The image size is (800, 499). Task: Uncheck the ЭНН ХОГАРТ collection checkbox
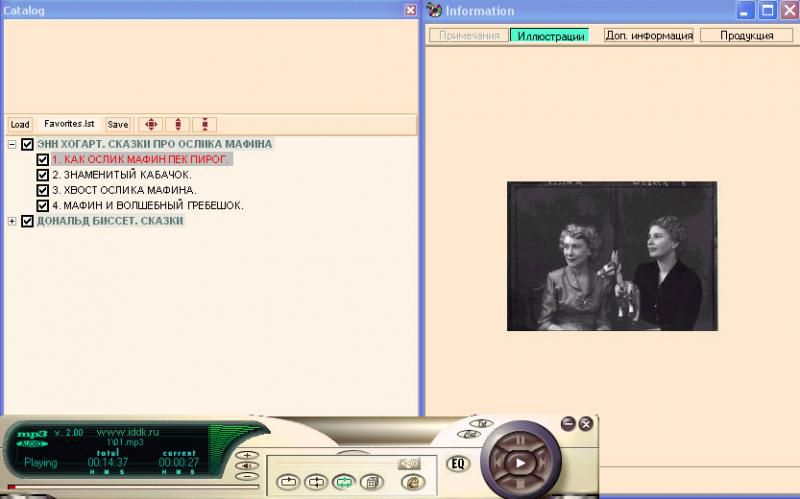(x=27, y=144)
